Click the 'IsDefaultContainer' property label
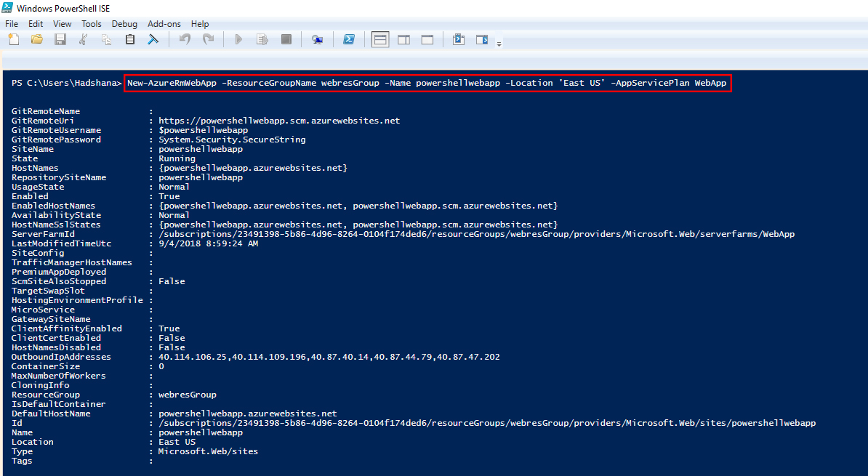868x476 pixels. [x=58, y=404]
